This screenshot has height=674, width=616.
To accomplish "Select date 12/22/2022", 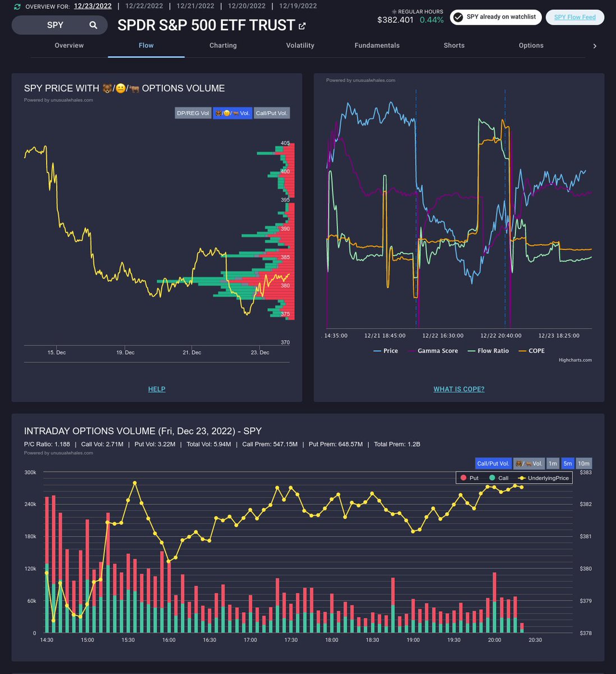I will (x=144, y=6).
